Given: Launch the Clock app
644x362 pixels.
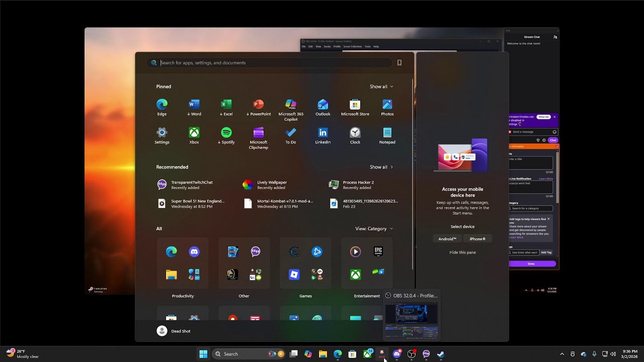Looking at the screenshot, I should pos(355,135).
